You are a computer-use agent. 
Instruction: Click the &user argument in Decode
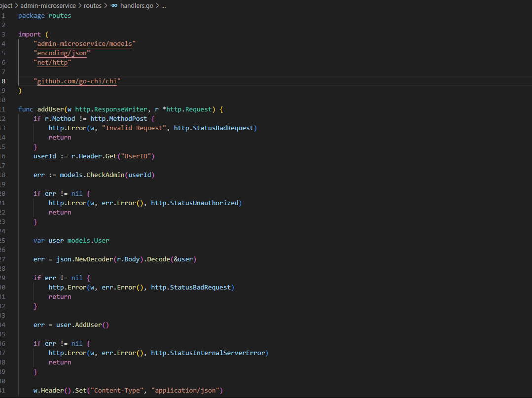point(183,259)
